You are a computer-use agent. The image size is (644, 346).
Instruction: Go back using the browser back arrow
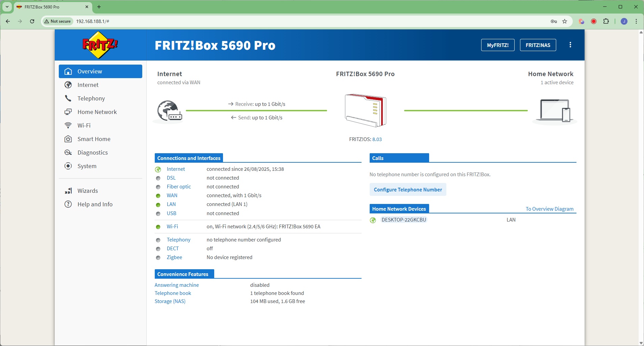tap(8, 21)
